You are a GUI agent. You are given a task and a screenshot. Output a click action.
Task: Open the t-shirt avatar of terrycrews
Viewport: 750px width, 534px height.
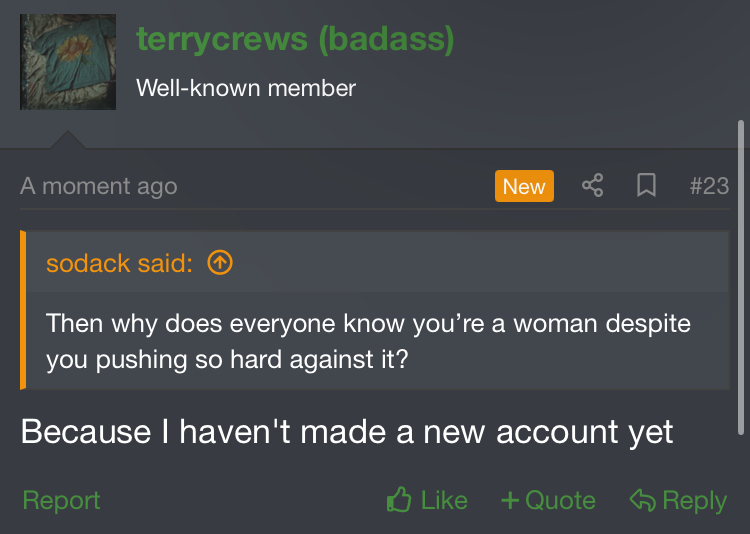(x=68, y=62)
